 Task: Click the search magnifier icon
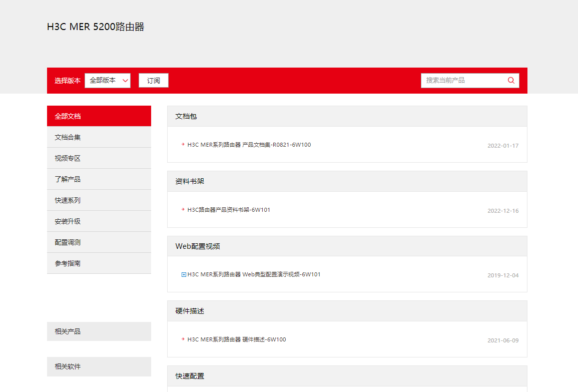[511, 81]
